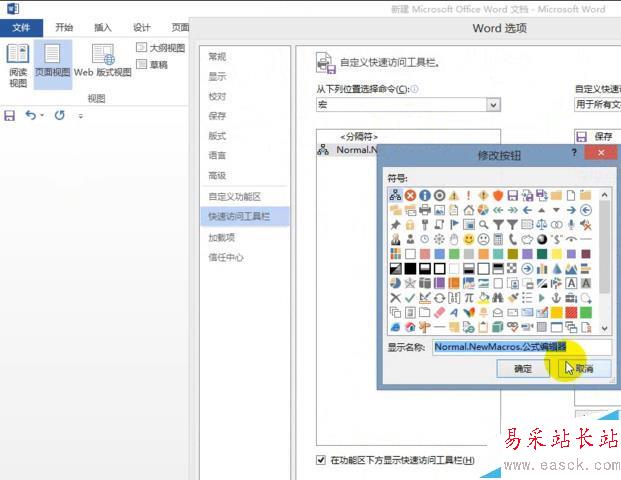The image size is (621, 480).
Task: Choose the microphone symbol
Action: point(571,225)
